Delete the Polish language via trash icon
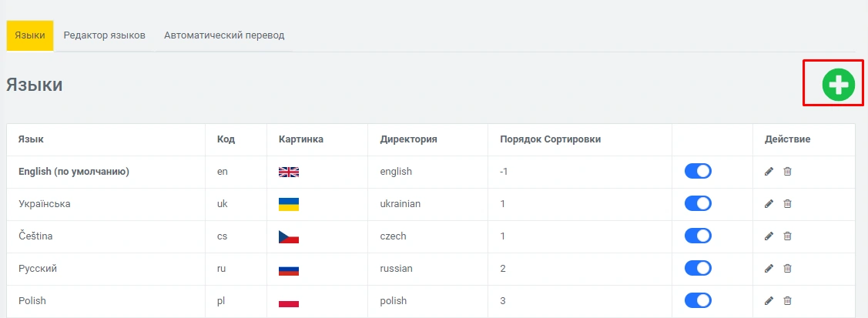 787,301
